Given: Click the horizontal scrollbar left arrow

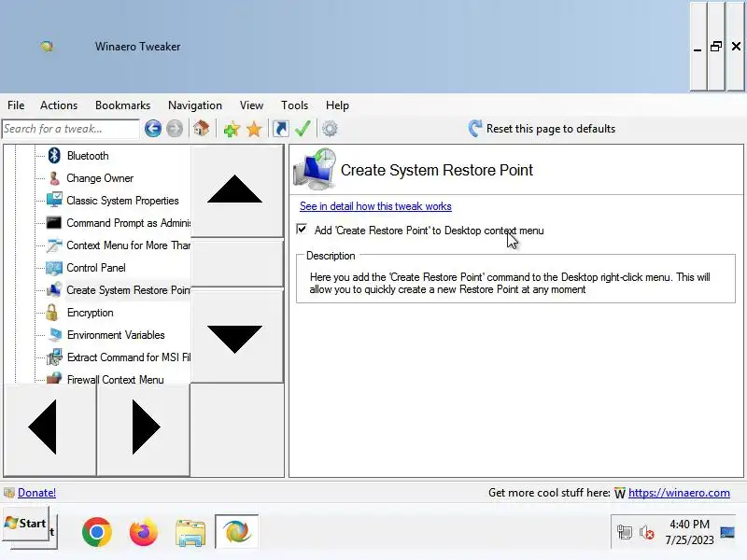Looking at the screenshot, I should (x=50, y=428).
